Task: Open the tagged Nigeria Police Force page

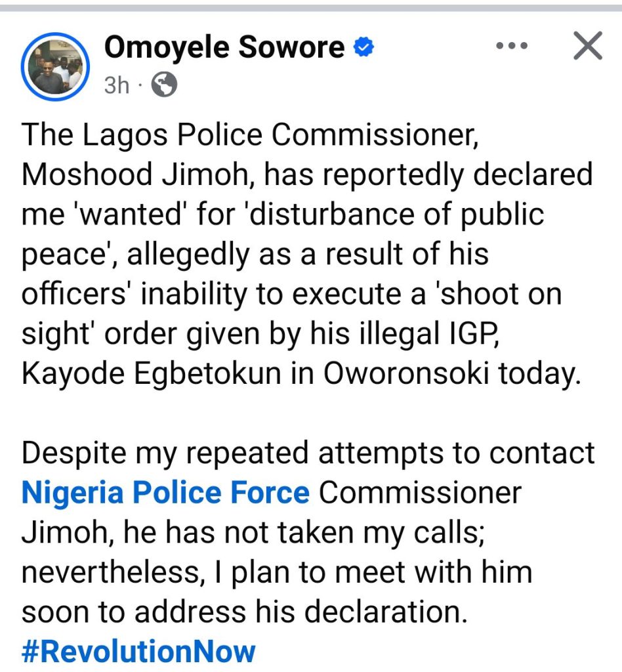Action: coord(165,493)
